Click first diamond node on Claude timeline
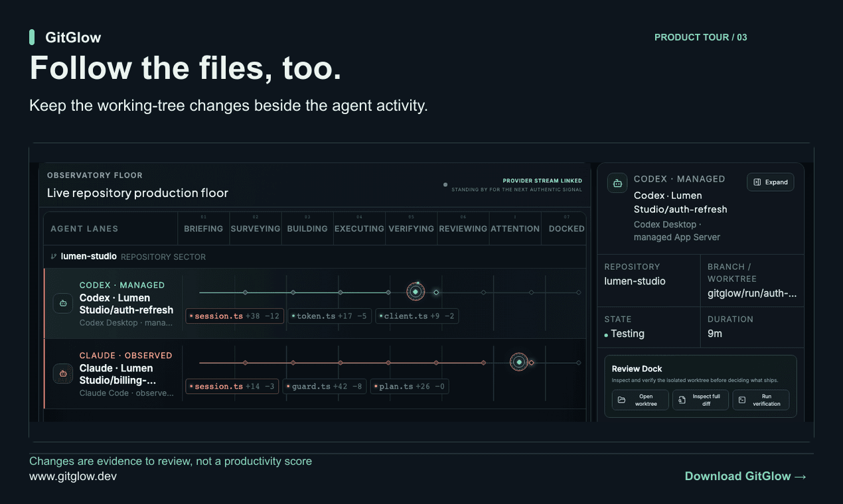This screenshot has width=843, height=504. [x=245, y=363]
